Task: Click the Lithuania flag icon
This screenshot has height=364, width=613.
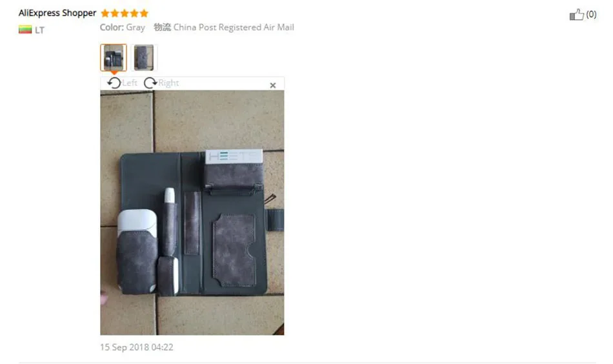Action: point(25,30)
